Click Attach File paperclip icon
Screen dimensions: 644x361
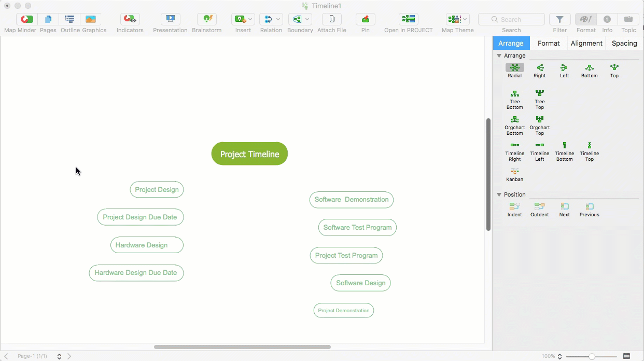332,19
